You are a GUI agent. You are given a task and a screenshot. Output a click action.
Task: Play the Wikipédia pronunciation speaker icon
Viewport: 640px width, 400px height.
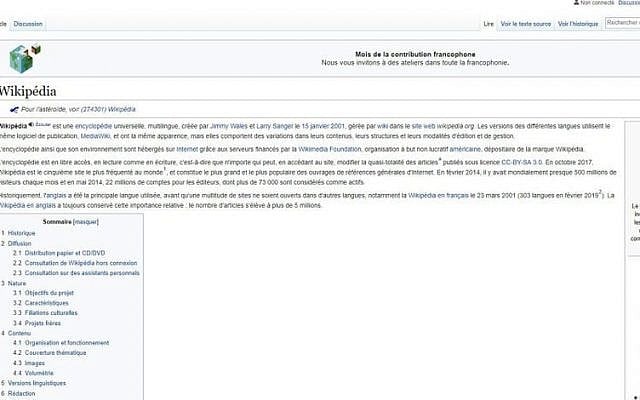click(x=31, y=124)
